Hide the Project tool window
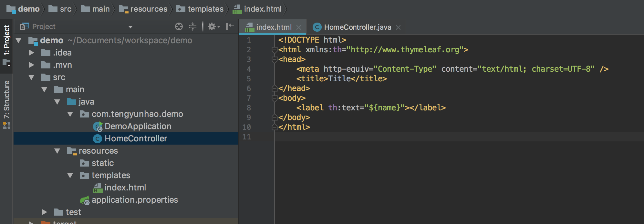Image resolution: width=644 pixels, height=224 pixels. (230, 26)
